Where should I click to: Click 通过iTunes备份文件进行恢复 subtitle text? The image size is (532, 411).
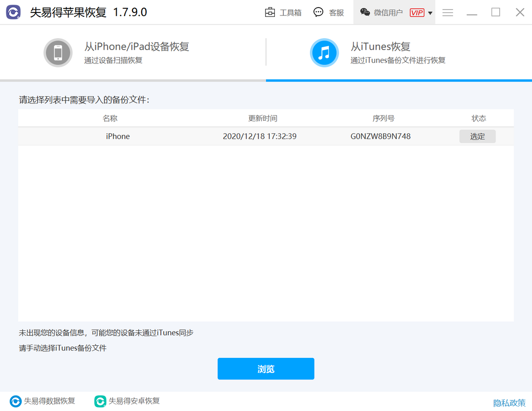398,60
